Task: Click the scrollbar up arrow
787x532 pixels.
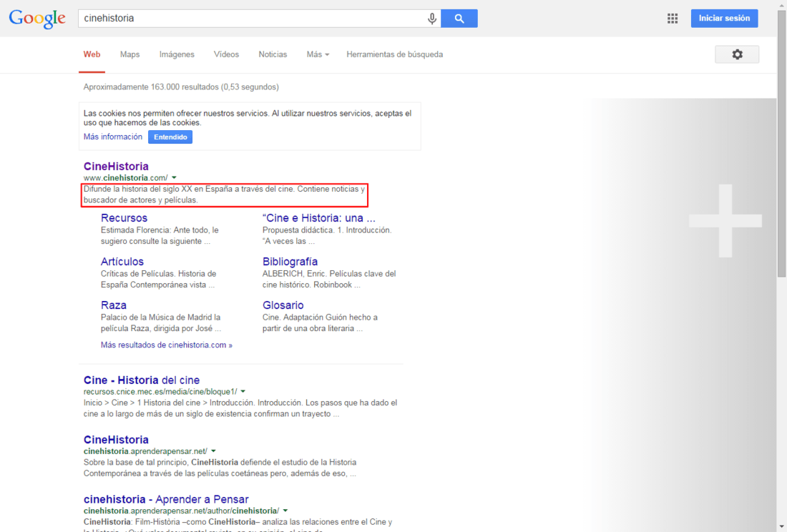Action: point(781,4)
